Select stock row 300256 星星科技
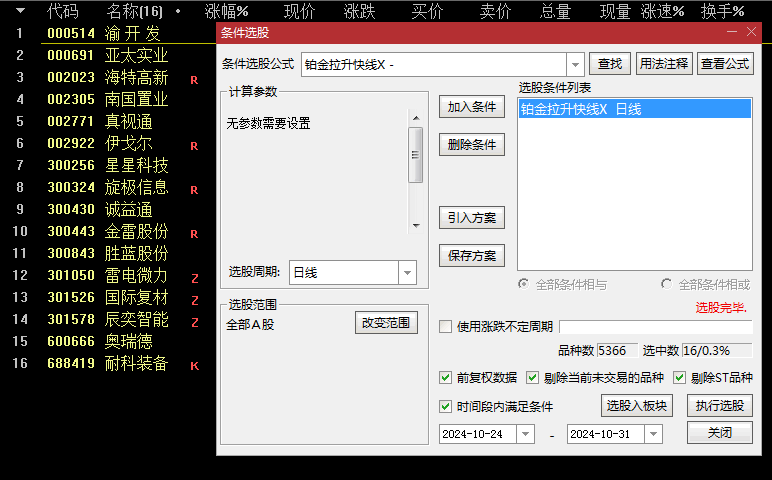 (x=108, y=165)
